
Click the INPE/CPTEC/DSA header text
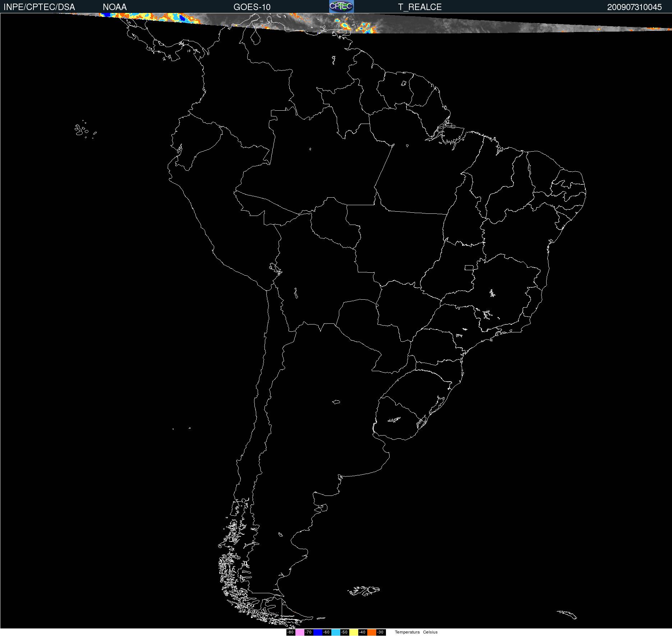tap(39, 7)
